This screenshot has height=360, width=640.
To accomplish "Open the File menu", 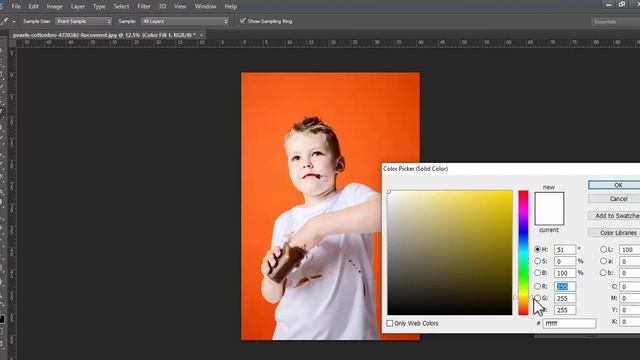I will [x=16, y=7].
